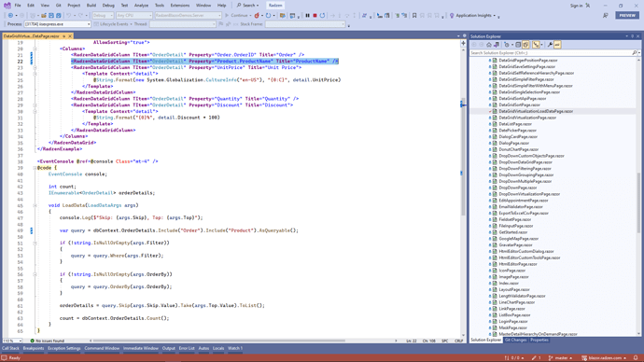Select DataGridSortPage.razor in Solution Explorer
644x362 pixels.
coord(520,104)
